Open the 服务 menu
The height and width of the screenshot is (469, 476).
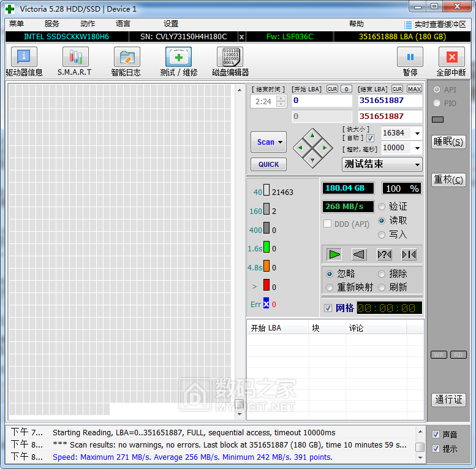click(x=52, y=24)
